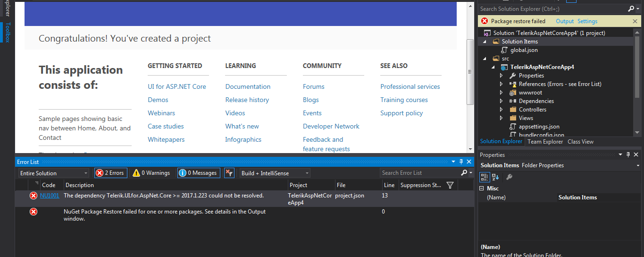Viewport: 644px width, 257px height.
Task: Click the filter funnel icon in column header
Action: [450, 185]
